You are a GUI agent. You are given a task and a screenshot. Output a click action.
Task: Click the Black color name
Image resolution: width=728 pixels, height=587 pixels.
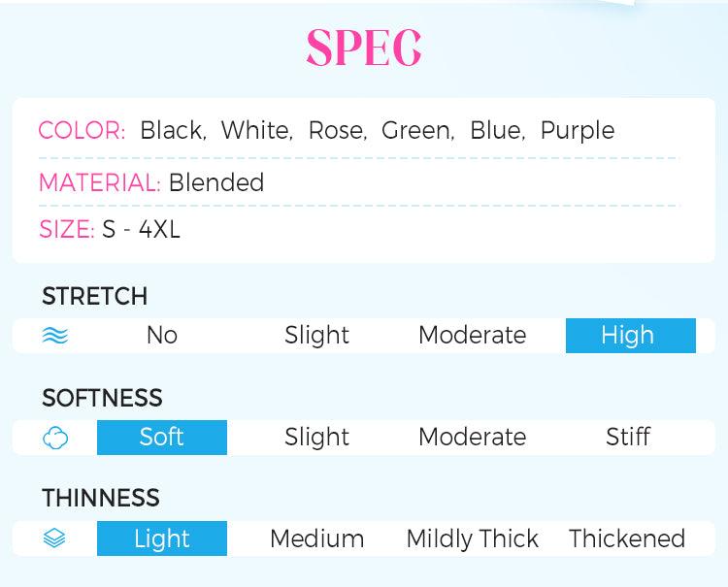click(x=171, y=131)
